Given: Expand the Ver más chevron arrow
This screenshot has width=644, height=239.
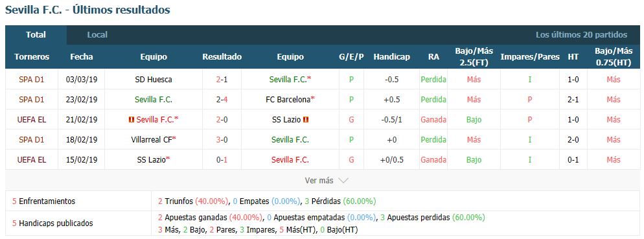Looking at the screenshot, I should pos(344,181).
